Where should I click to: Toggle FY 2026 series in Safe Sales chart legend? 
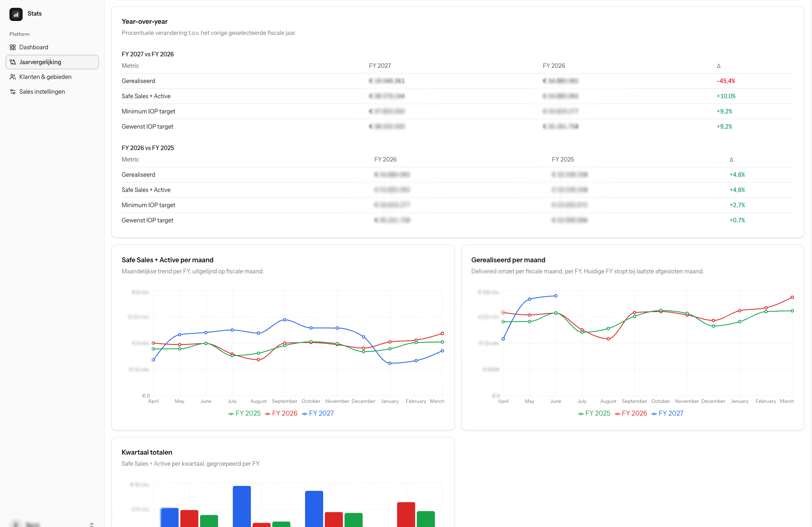[281, 413]
